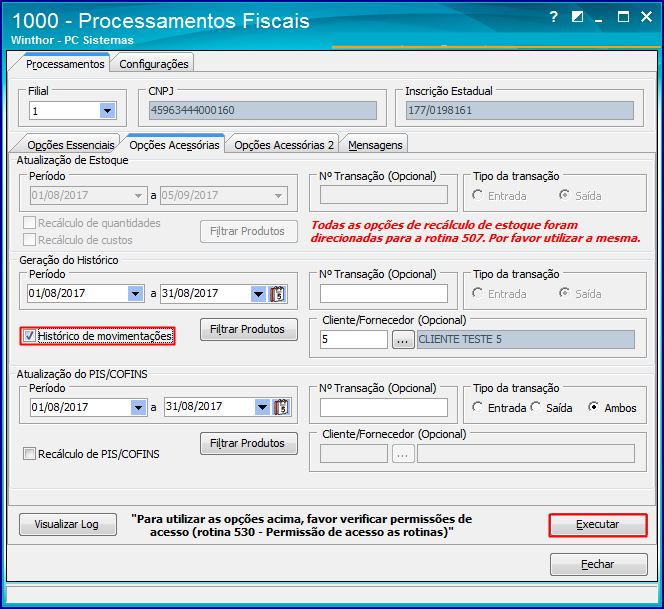Click the Cliente/Fornecedor code field containing 5

pos(354,340)
